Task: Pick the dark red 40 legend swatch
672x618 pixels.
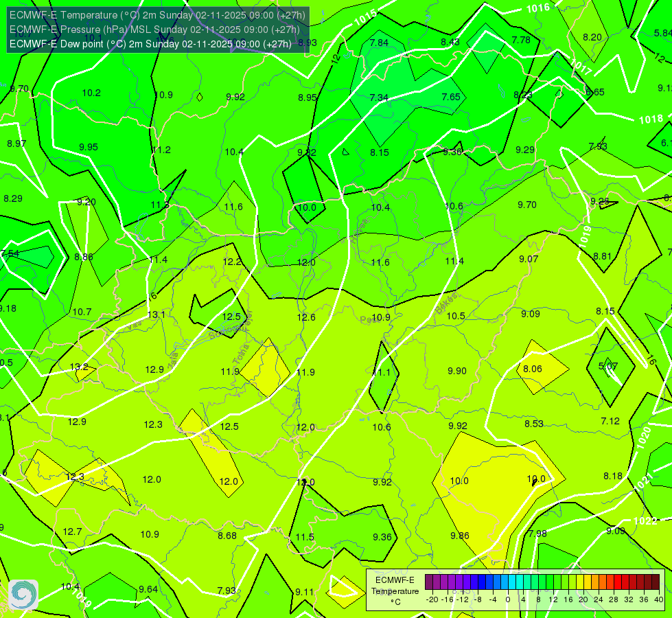Action: pos(656,582)
